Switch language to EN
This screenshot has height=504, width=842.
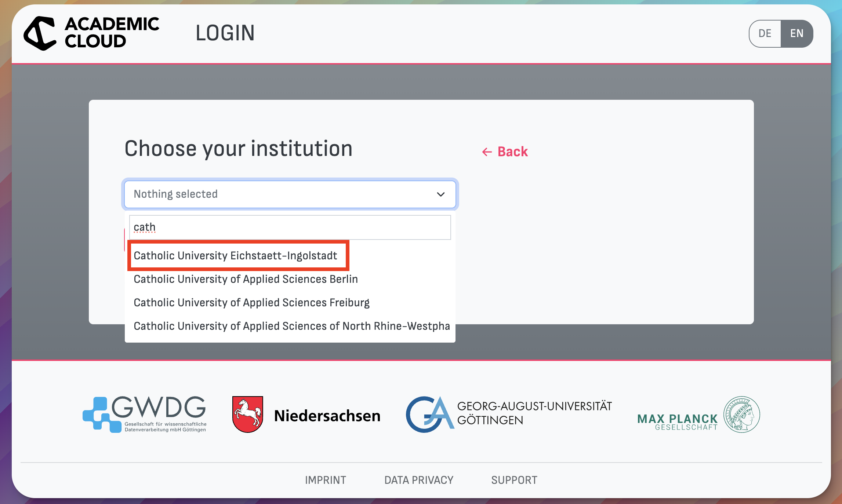pos(796,33)
